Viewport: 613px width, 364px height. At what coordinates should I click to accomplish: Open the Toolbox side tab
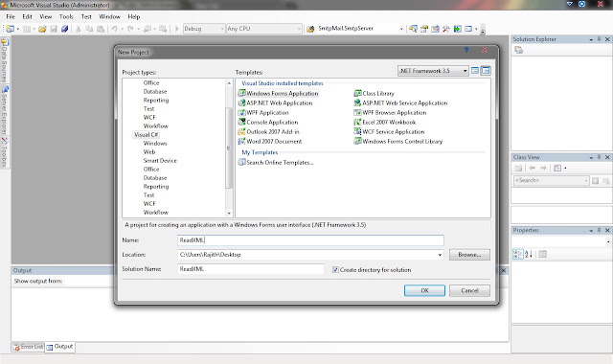click(x=4, y=152)
